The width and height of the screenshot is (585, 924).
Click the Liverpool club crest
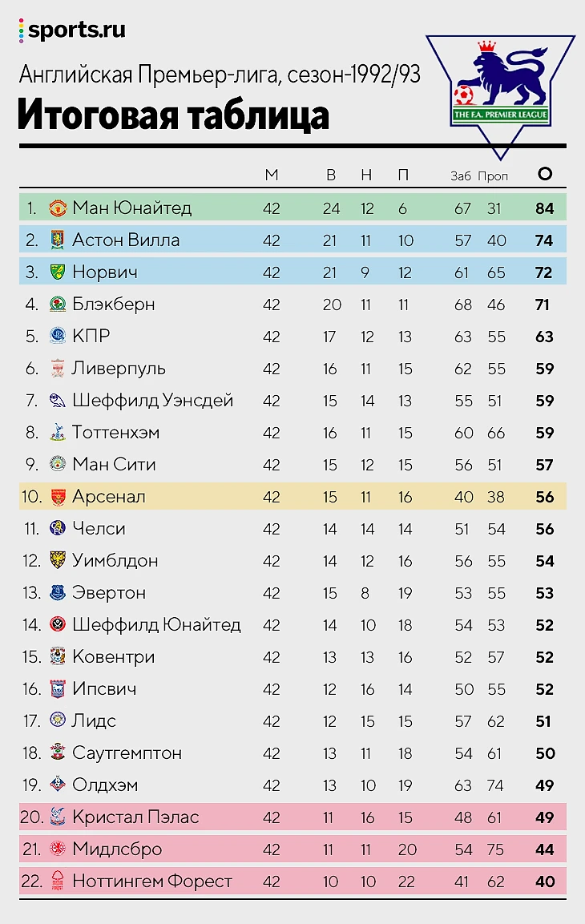pyautogui.click(x=57, y=369)
